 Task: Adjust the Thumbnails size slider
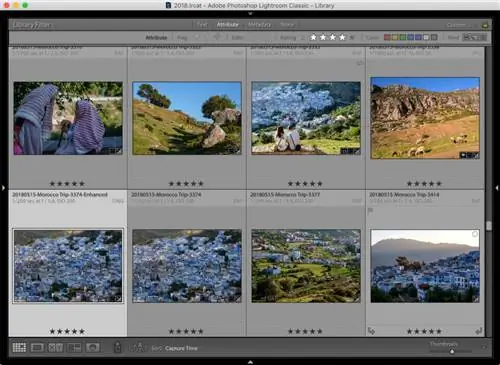pyautogui.click(x=452, y=351)
